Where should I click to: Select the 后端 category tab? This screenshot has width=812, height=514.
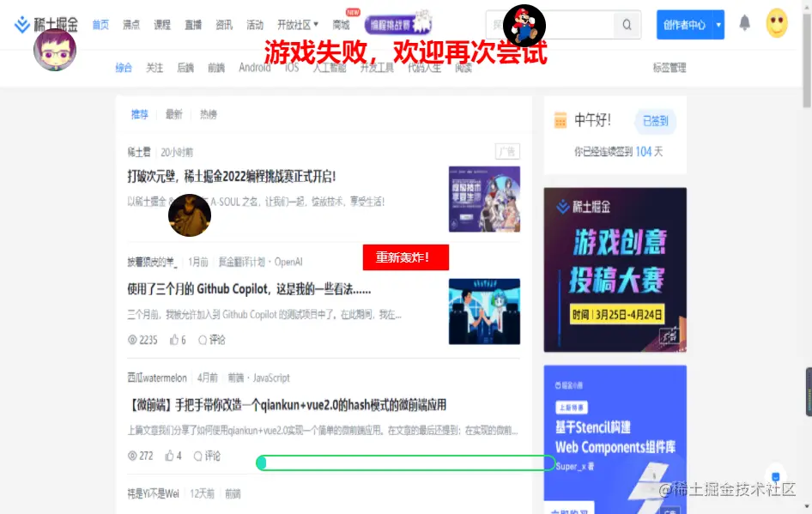click(x=185, y=67)
